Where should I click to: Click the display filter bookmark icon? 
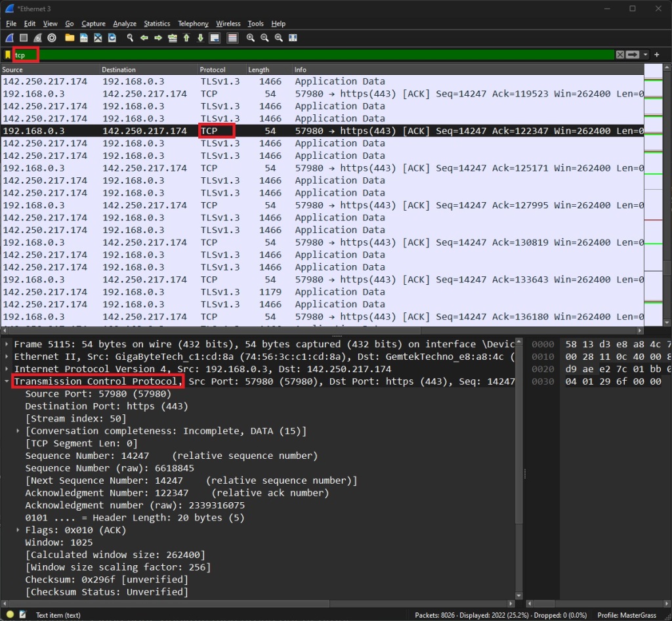pyautogui.click(x=8, y=55)
